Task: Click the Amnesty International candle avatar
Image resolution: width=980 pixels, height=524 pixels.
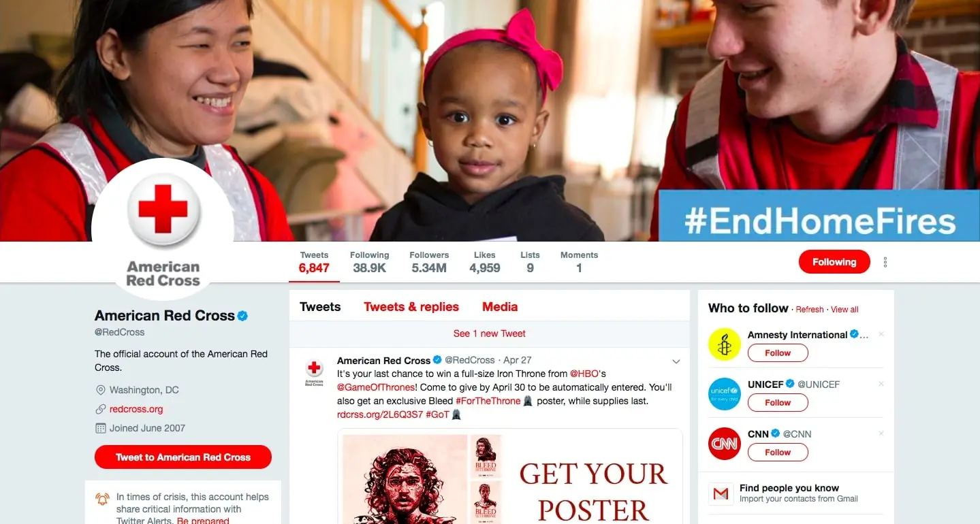Action: [x=724, y=344]
